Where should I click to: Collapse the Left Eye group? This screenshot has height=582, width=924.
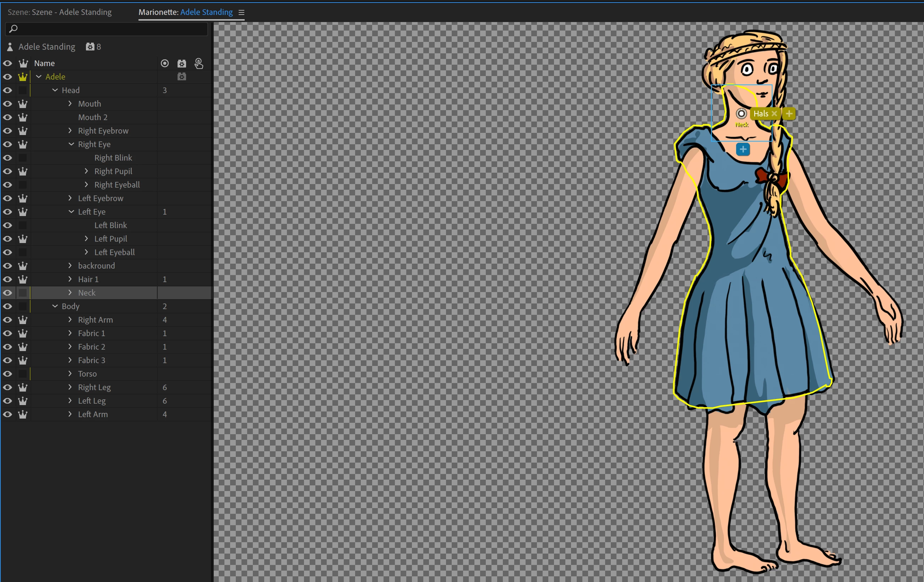point(71,211)
